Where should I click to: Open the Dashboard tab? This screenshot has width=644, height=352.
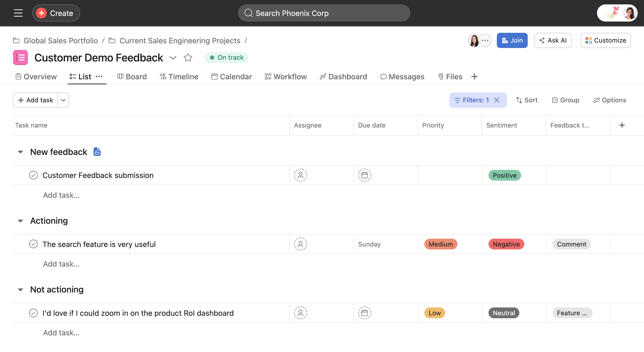[343, 77]
